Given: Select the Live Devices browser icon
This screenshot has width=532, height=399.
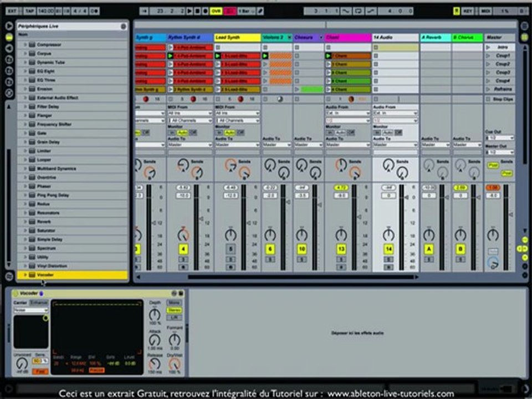Looking at the screenshot, I should pyautogui.click(x=9, y=37).
